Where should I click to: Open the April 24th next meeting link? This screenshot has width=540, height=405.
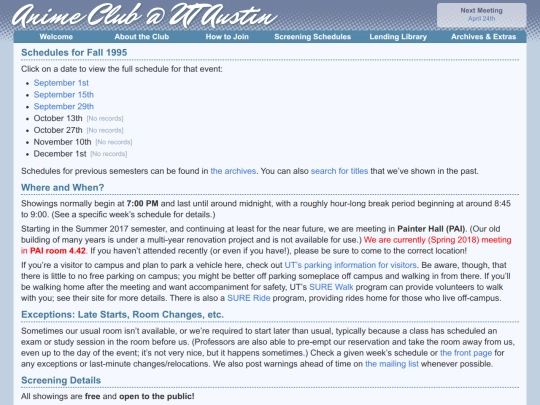pyautogui.click(x=481, y=19)
